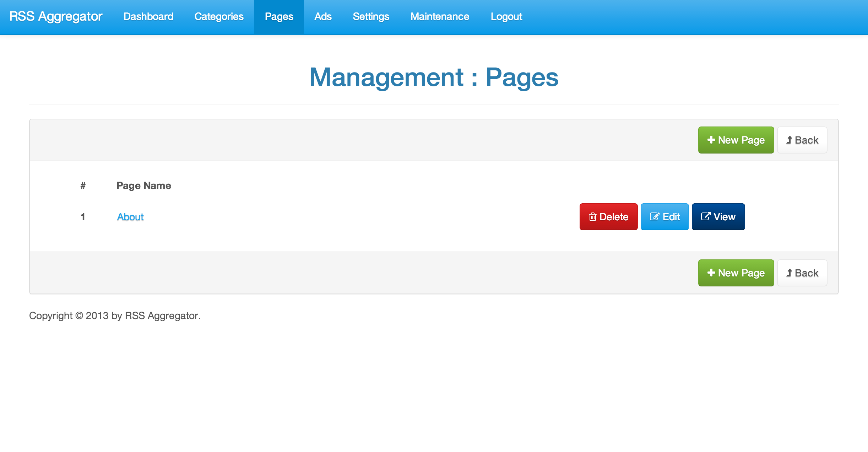Click up-arrow icon on top Back button
This screenshot has height=452, width=868.
[789, 140]
